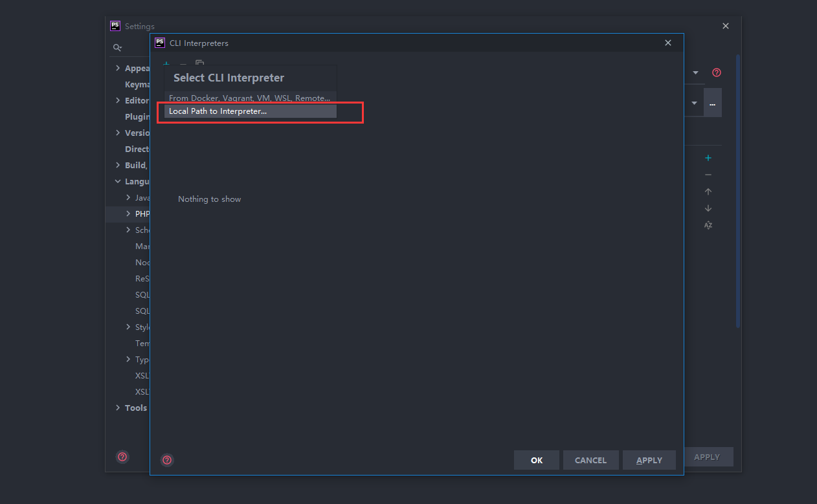Move entry down with down arrow icon
This screenshot has width=817, height=504.
pos(708,208)
